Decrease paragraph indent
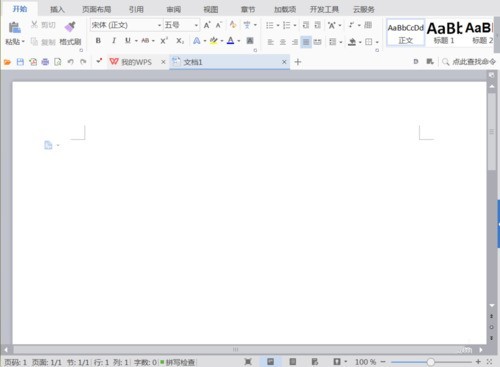500x367 pixels. coord(306,25)
